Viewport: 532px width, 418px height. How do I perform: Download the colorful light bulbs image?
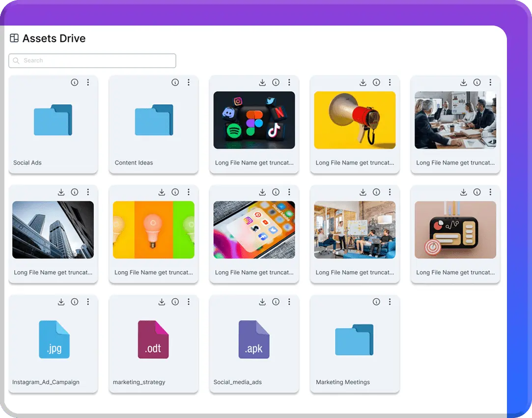pyautogui.click(x=162, y=192)
